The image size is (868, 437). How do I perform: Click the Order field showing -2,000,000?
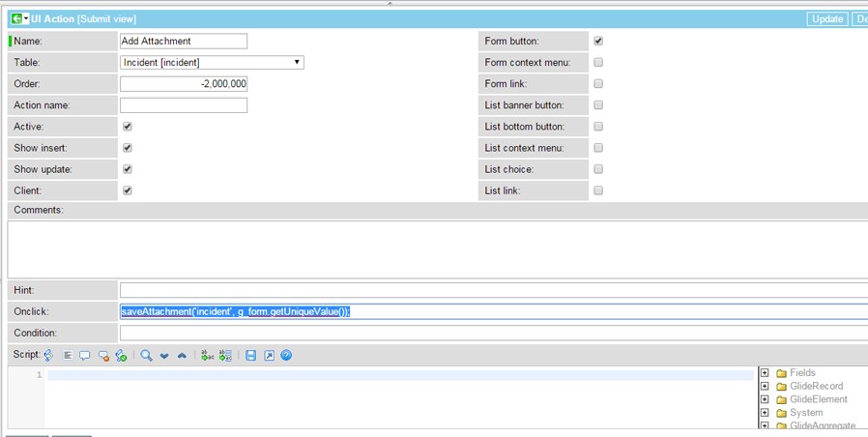pos(184,84)
